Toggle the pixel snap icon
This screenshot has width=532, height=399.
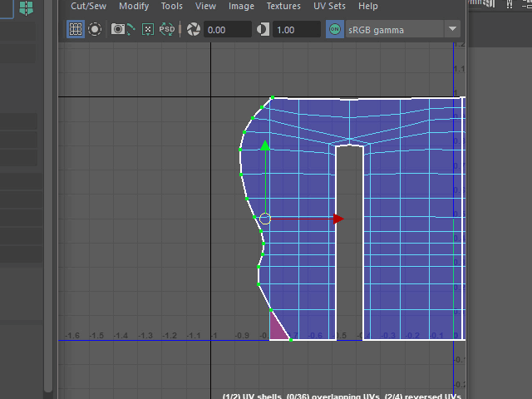(147, 29)
